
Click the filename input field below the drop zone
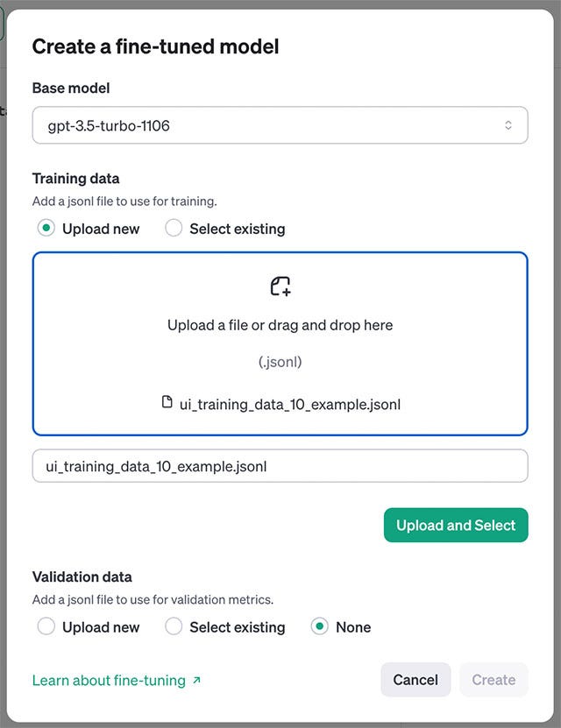[x=280, y=465]
